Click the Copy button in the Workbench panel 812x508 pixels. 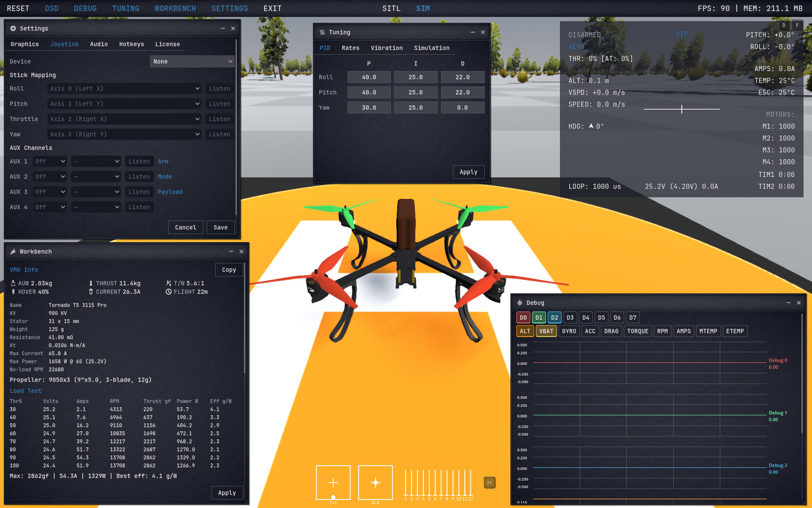[229, 270]
